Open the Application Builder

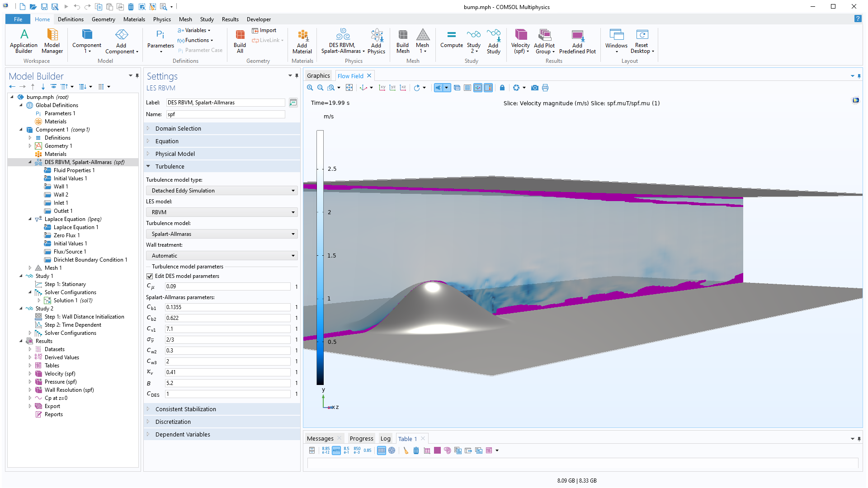coord(24,41)
